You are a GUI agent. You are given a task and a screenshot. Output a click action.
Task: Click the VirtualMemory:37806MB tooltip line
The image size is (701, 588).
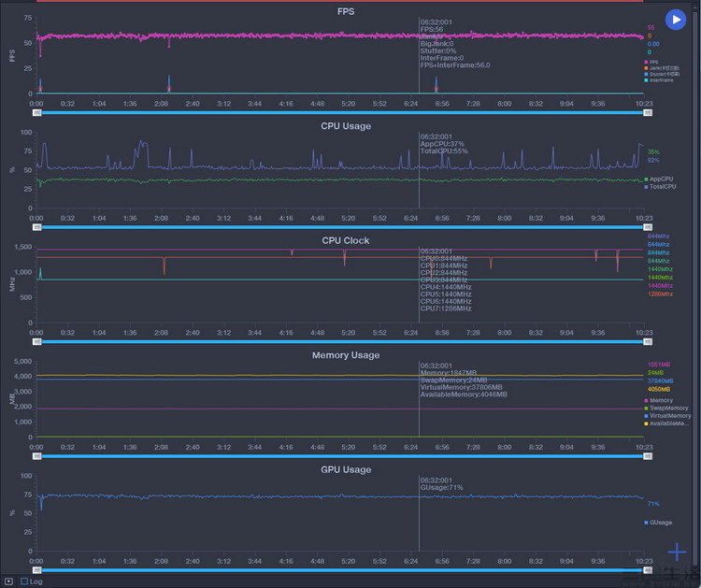tap(461, 387)
